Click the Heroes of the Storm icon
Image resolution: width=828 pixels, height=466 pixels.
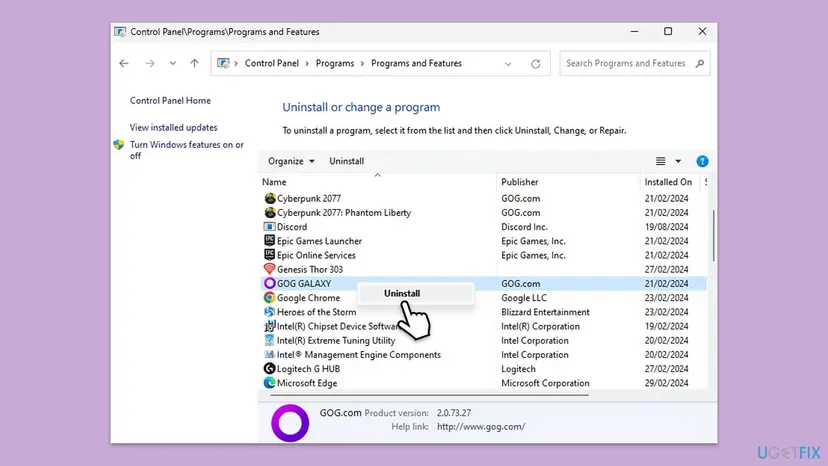pos(269,312)
